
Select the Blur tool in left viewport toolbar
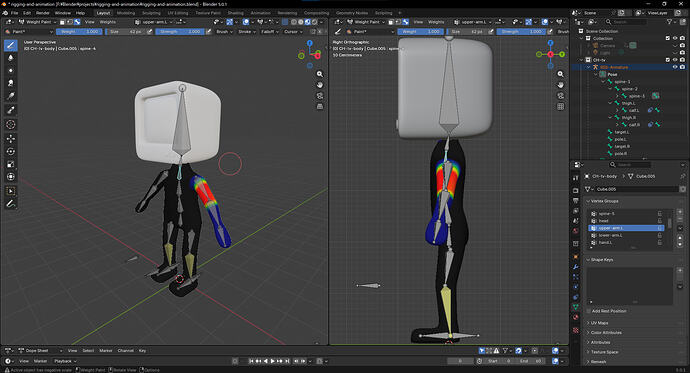(11, 58)
